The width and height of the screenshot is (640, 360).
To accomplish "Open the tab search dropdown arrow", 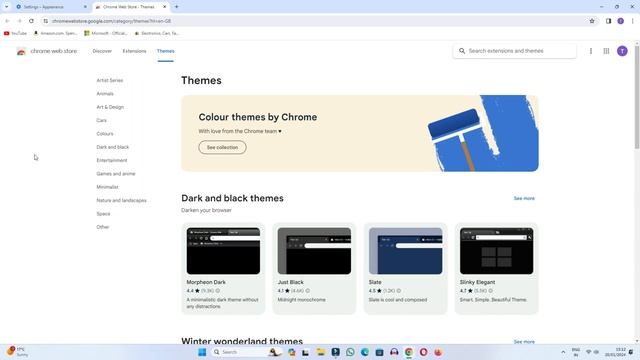I will pos(7,7).
